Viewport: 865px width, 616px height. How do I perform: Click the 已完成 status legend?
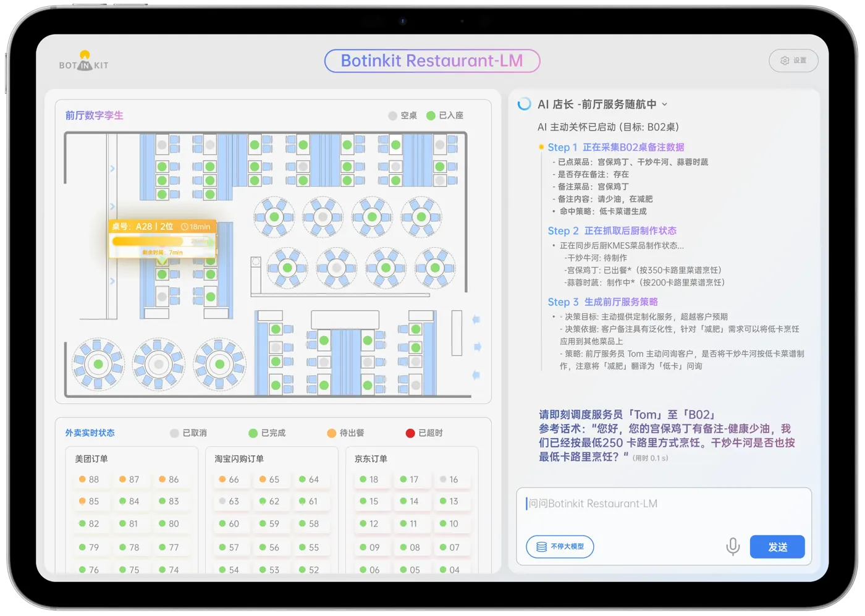point(267,433)
